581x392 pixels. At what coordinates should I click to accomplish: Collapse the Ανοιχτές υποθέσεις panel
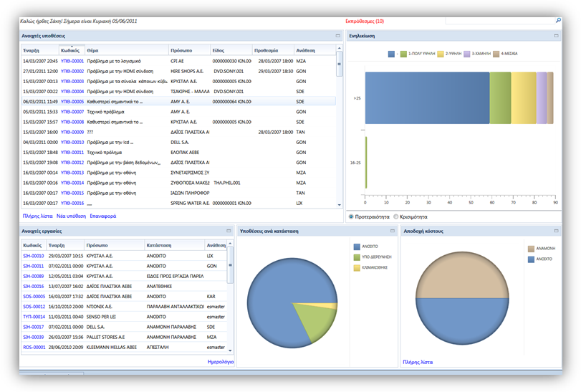(338, 36)
